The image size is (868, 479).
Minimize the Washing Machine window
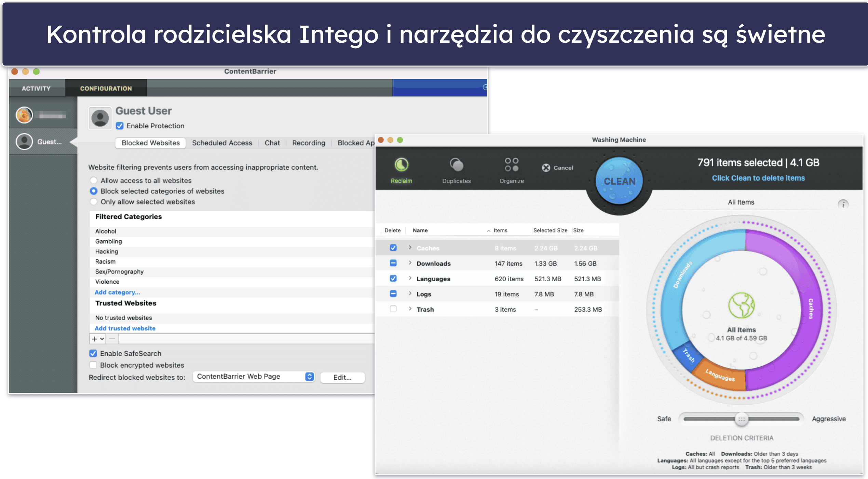(x=390, y=140)
